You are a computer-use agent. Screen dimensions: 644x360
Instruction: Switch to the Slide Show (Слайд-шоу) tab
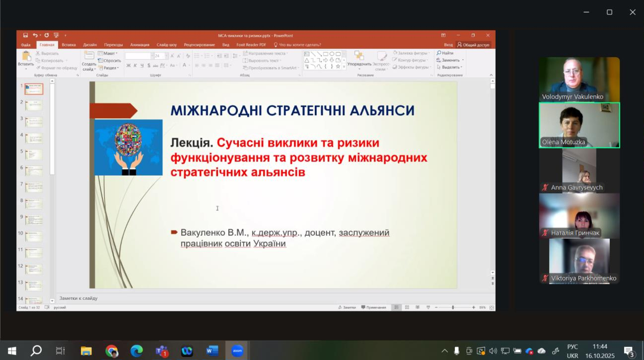click(x=166, y=45)
